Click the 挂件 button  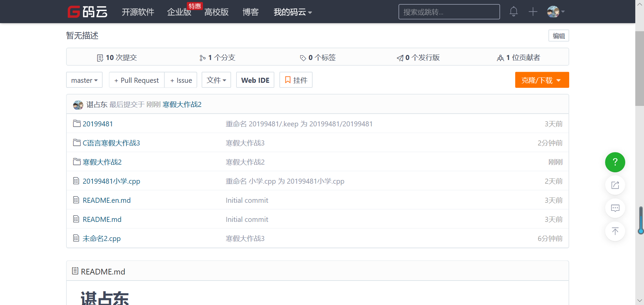296,80
